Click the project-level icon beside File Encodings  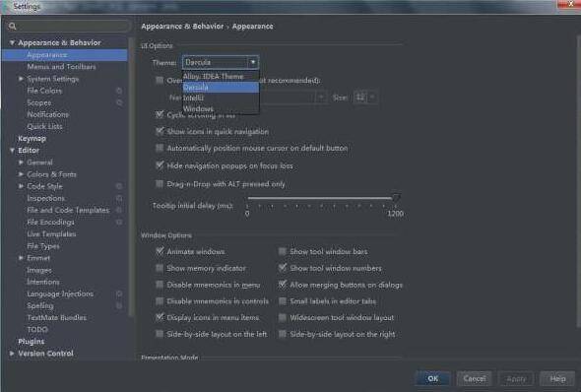coord(119,222)
